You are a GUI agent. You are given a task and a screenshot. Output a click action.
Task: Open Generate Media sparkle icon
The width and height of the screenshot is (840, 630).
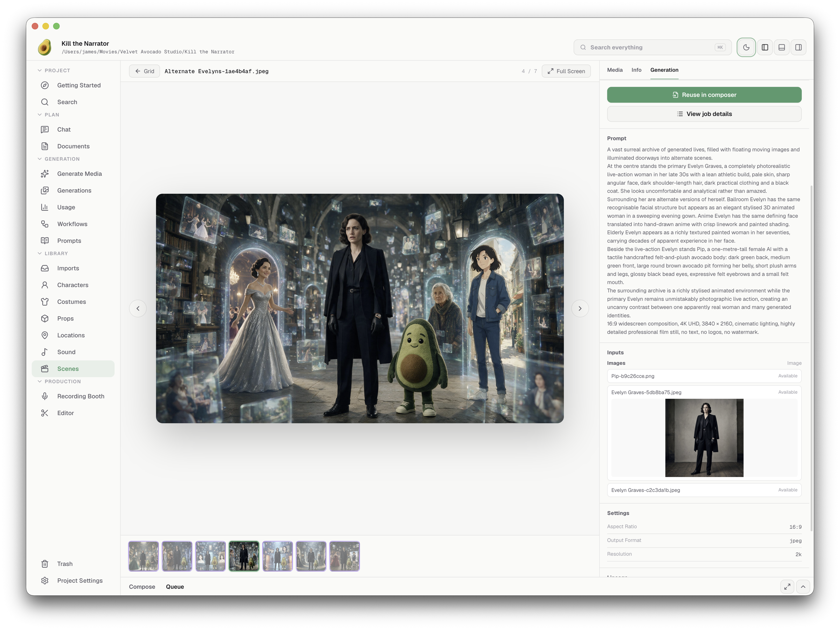click(x=45, y=174)
